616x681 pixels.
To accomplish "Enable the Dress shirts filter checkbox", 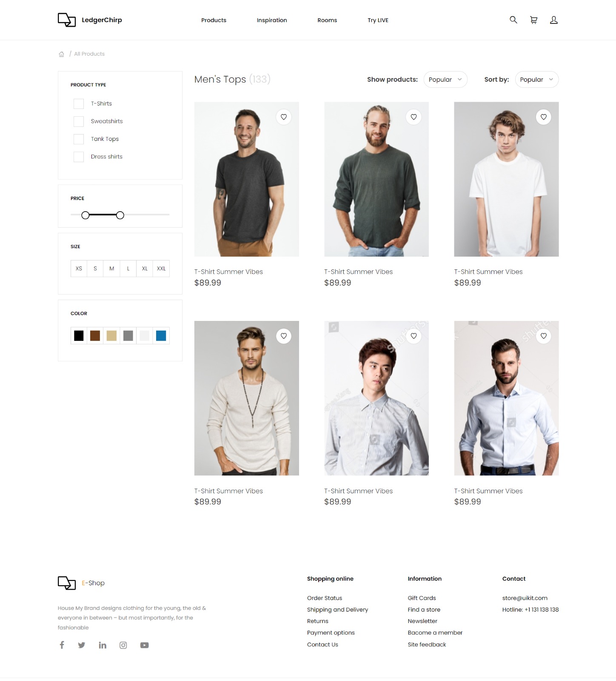I will click(79, 157).
